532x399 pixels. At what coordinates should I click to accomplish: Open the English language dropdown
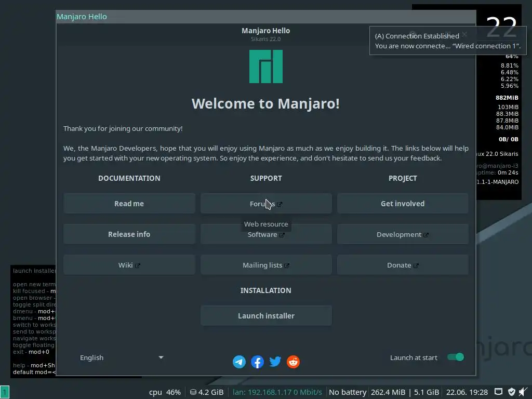[122, 357]
